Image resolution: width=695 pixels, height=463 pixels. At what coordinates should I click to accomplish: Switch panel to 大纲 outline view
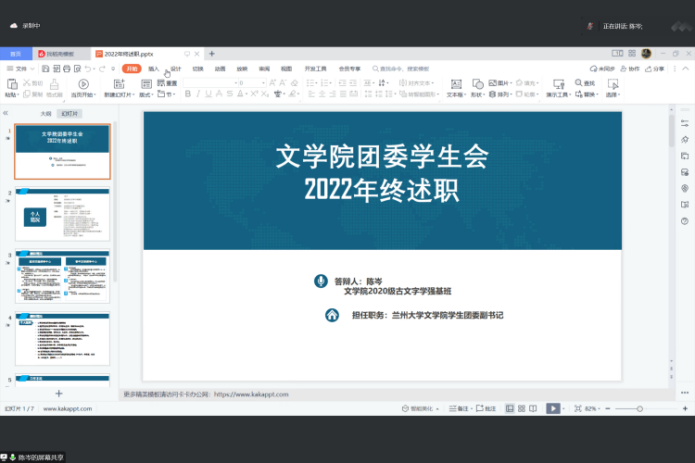46,114
